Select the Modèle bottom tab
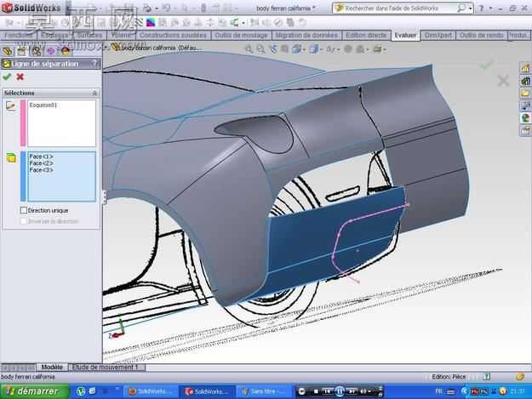The width and height of the screenshot is (532, 399). pos(52,368)
